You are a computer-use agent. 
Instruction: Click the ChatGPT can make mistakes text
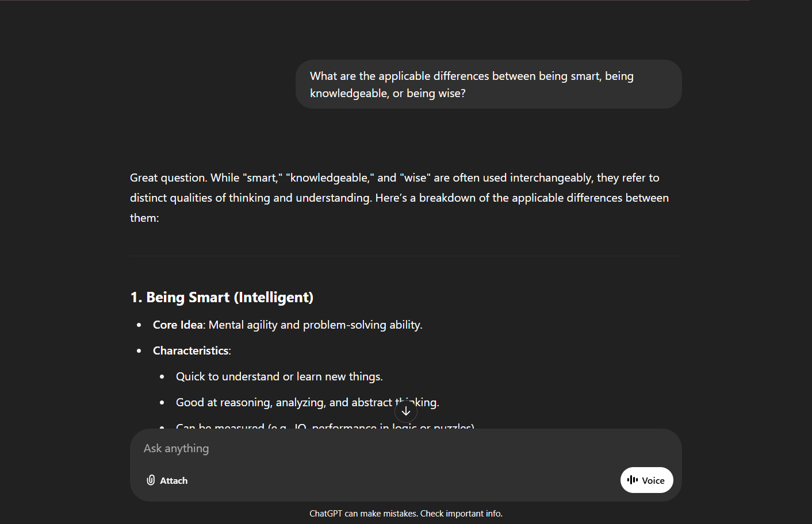click(363, 514)
